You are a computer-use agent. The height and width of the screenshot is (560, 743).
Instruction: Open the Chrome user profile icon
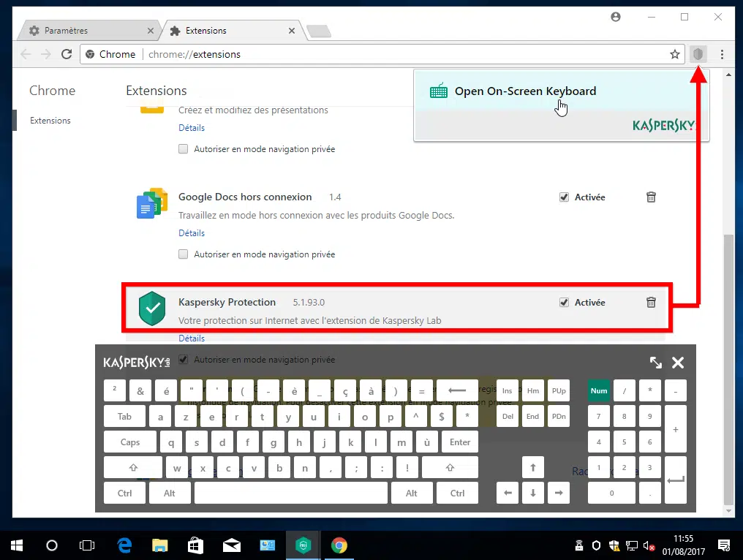coord(616,17)
